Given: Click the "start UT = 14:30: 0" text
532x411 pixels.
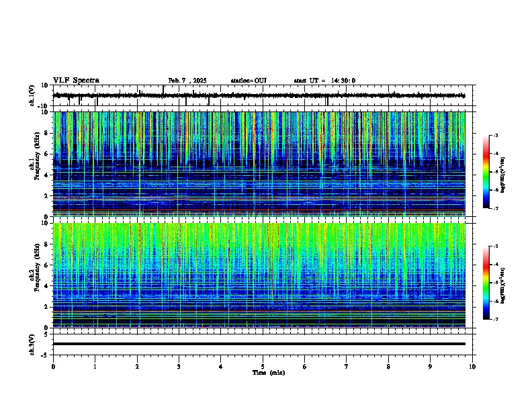Looking at the screenshot, I should (x=324, y=81).
